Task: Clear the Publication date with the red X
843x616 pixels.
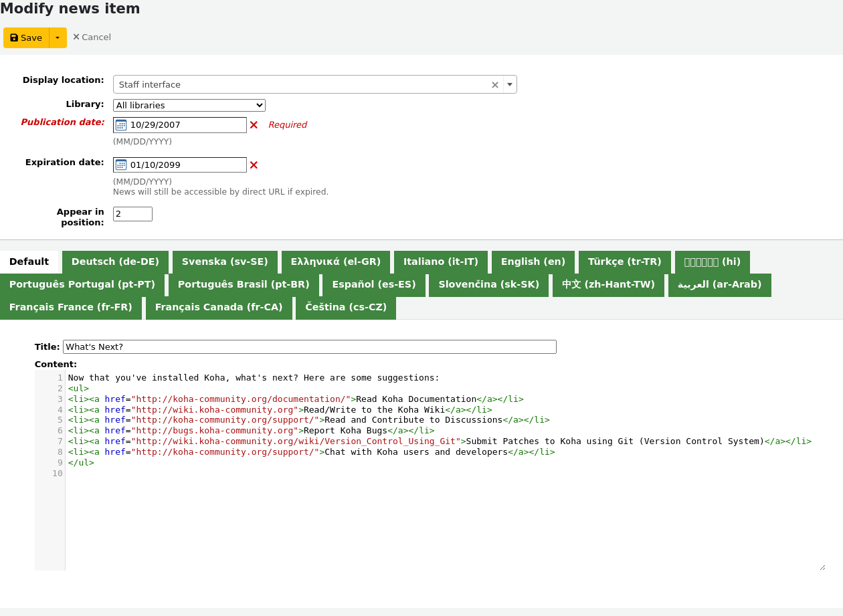Action: click(254, 124)
